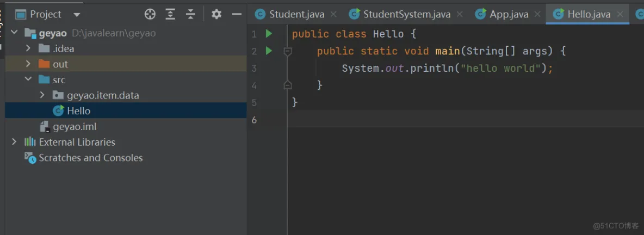The height and width of the screenshot is (235, 644).
Task: Expand External Libraries node
Action: (x=14, y=142)
